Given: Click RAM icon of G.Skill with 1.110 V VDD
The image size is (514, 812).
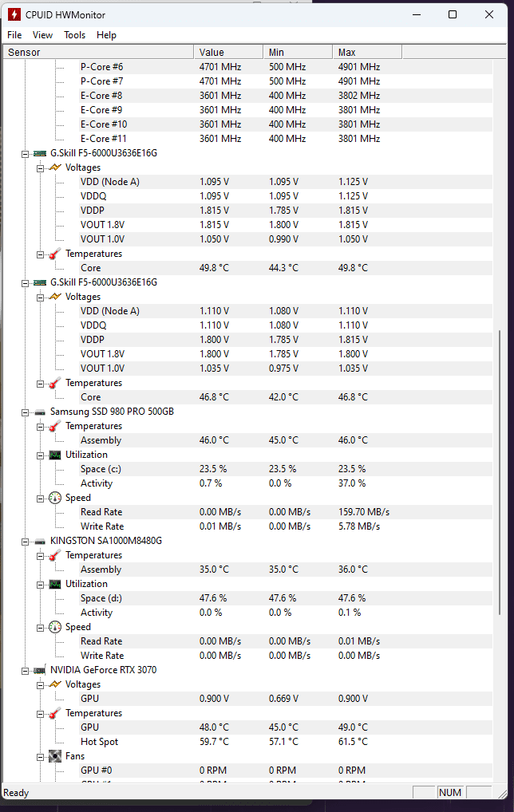Looking at the screenshot, I should [40, 282].
